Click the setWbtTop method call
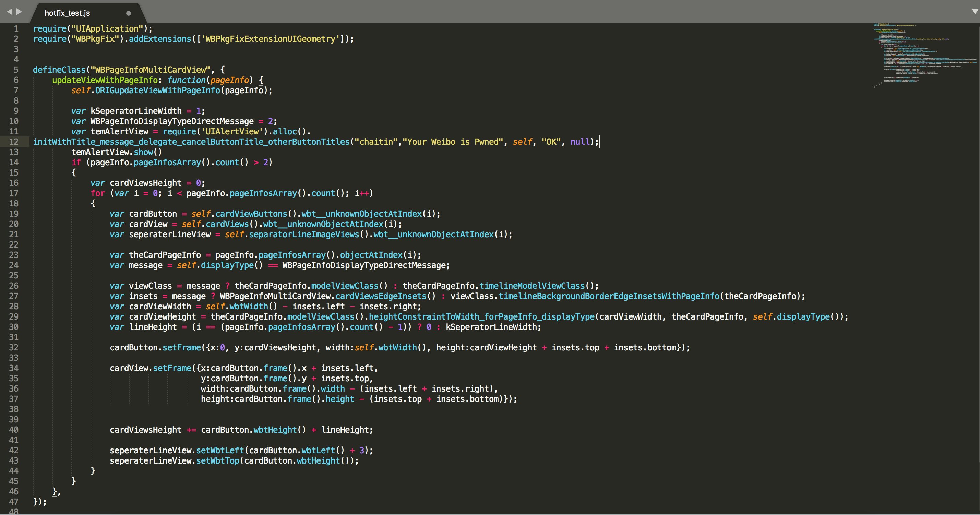Viewport: 980px width, 515px height. click(218, 460)
